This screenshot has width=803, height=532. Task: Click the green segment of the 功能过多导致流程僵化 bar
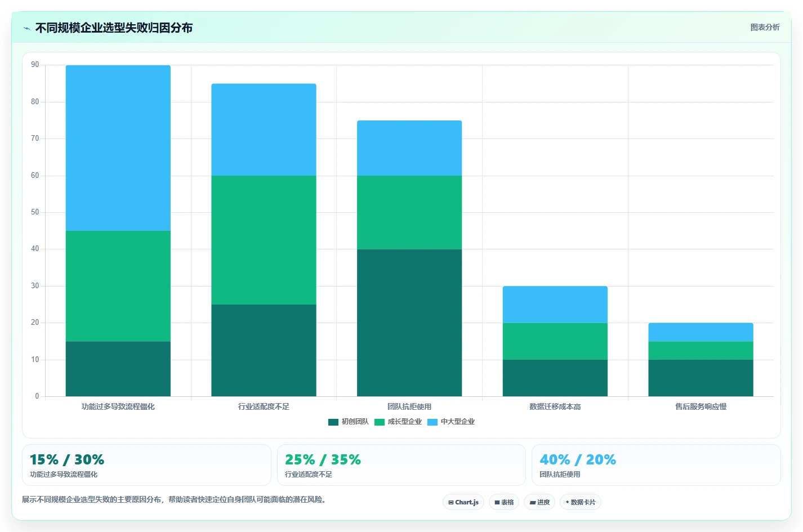pyautogui.click(x=118, y=286)
